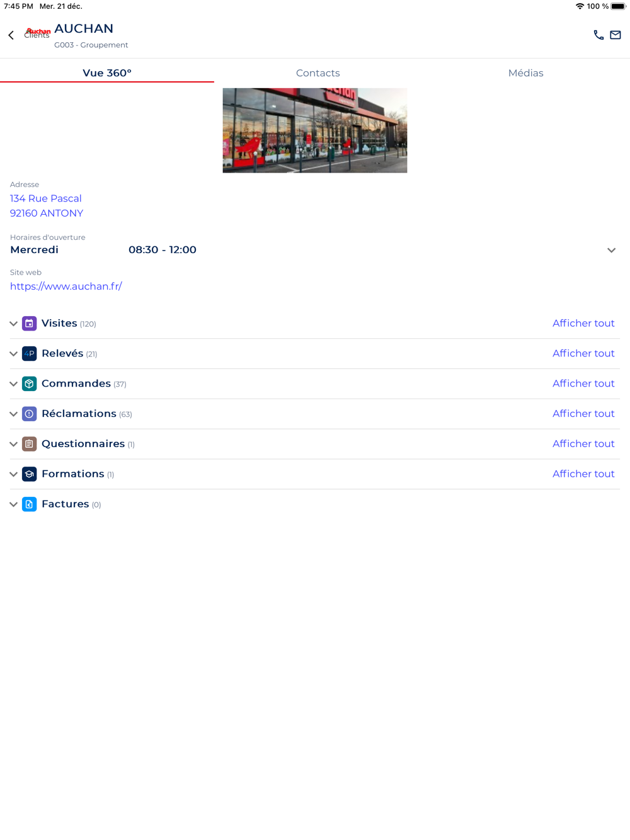
Task: Tap the email envelope icon
Action: [x=616, y=35]
